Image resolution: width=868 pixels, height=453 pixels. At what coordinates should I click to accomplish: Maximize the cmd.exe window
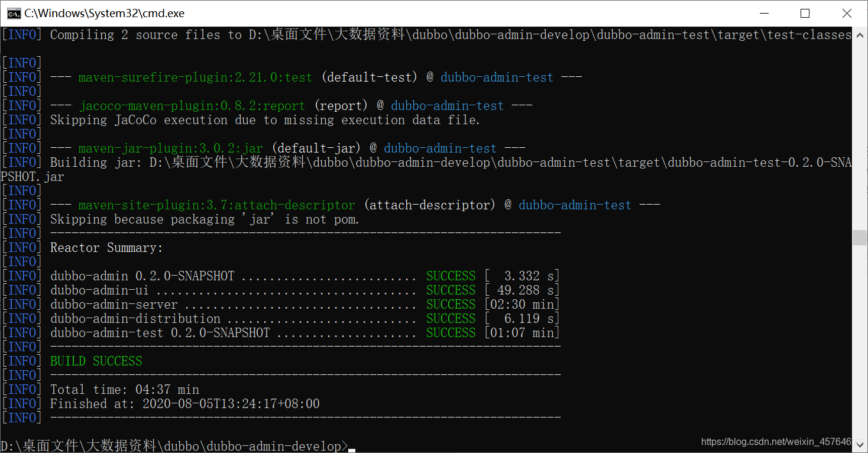pyautogui.click(x=805, y=13)
